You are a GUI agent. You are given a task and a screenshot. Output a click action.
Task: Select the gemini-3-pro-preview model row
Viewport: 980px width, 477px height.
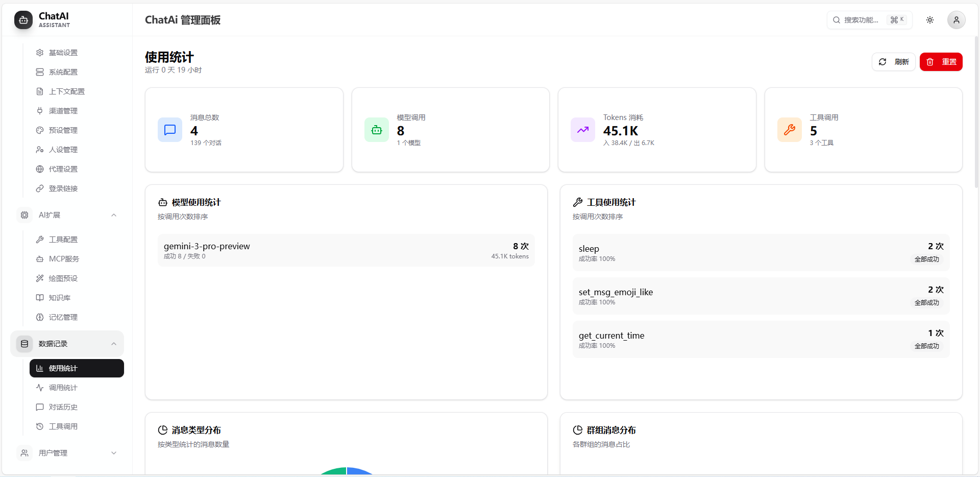pyautogui.click(x=346, y=250)
